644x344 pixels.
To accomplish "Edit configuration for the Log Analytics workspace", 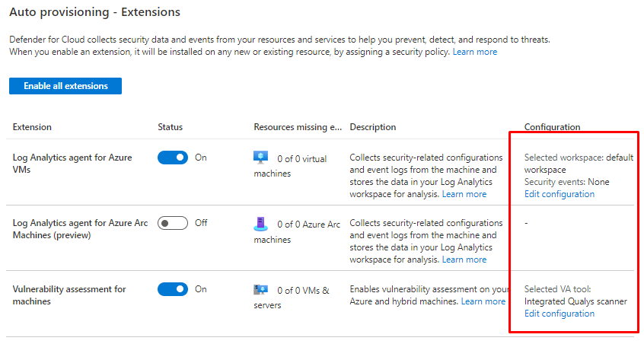I will pyautogui.click(x=560, y=194).
